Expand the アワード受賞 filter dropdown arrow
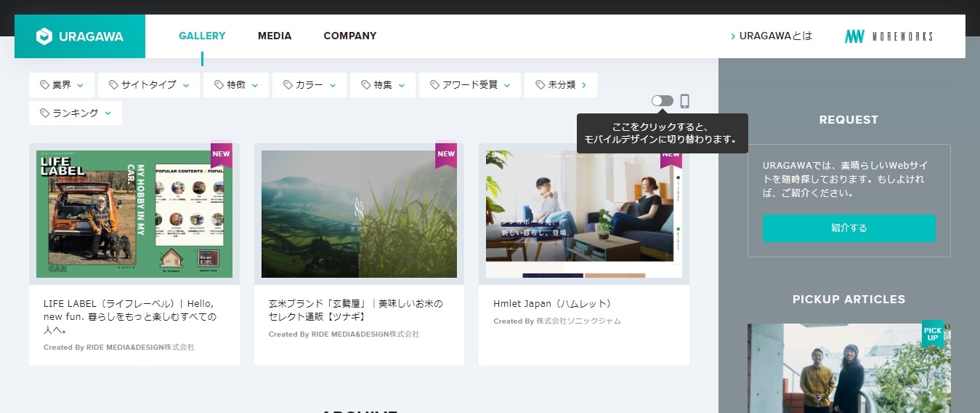The width and height of the screenshot is (980, 413). click(x=507, y=86)
